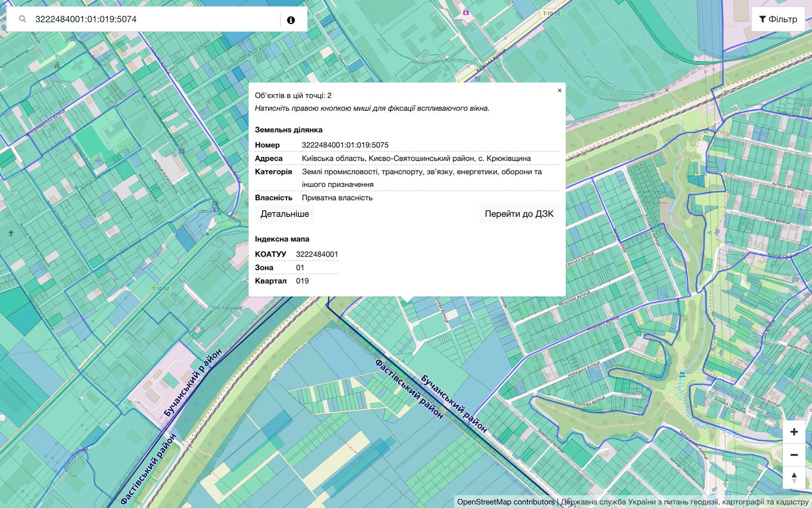Select the address Київська область text
This screenshot has height=508, width=812.
[416, 158]
